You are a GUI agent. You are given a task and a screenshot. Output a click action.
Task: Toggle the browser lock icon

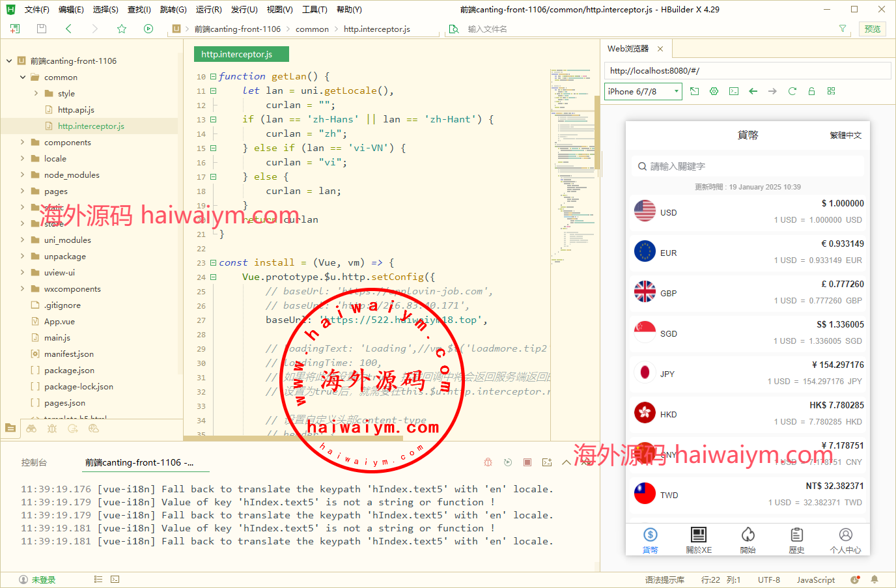[811, 91]
